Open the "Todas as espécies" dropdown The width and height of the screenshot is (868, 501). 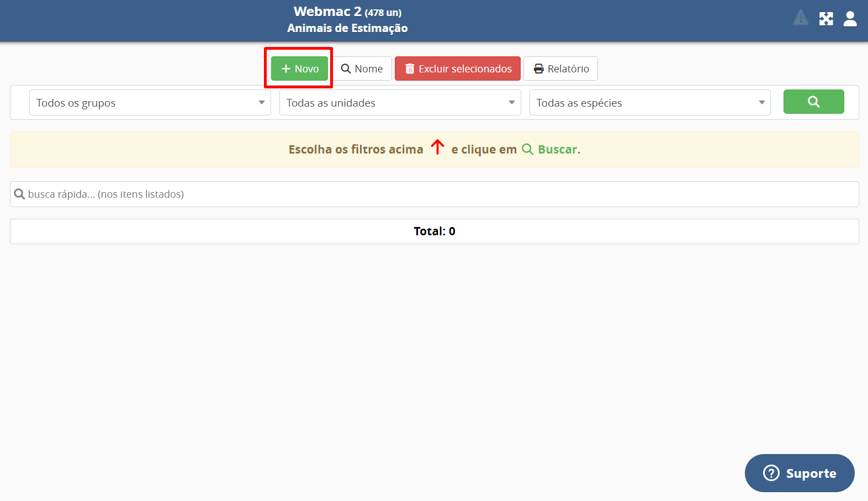649,103
